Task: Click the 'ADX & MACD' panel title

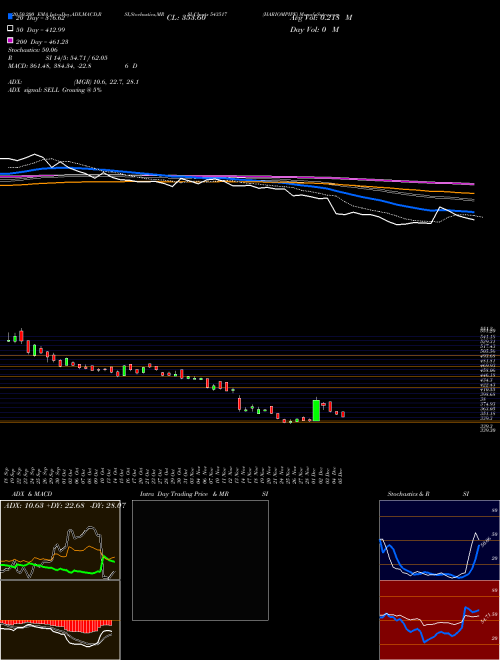Action: (x=32, y=494)
